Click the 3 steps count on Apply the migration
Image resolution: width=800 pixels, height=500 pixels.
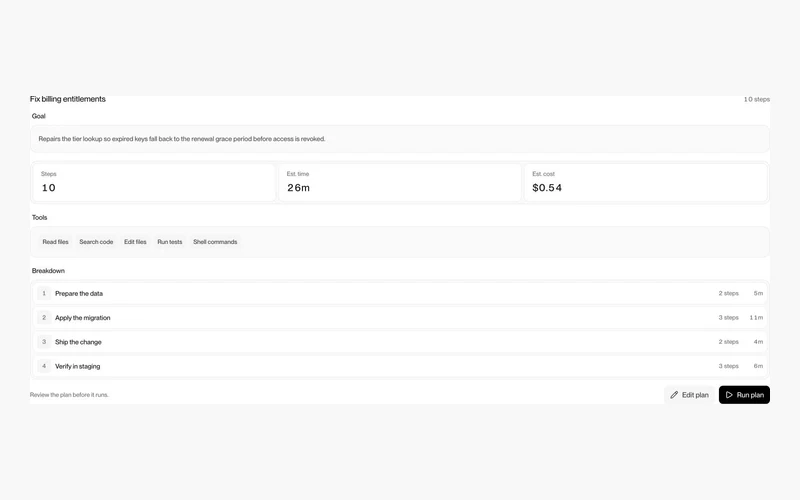(x=729, y=317)
